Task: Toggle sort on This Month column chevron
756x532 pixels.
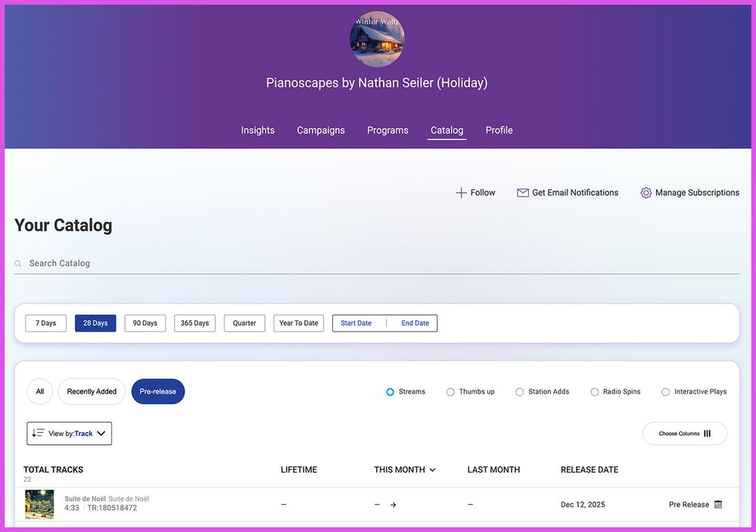Action: (433, 470)
